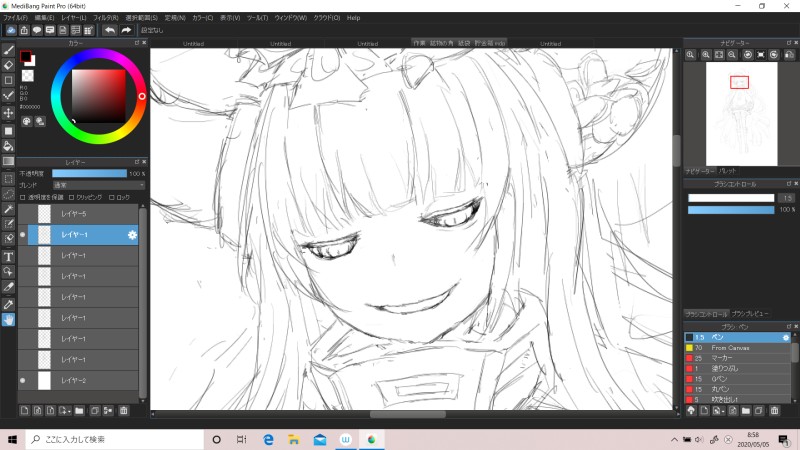Click the Windows Start button
This screenshot has height=450, width=800.
12,439
